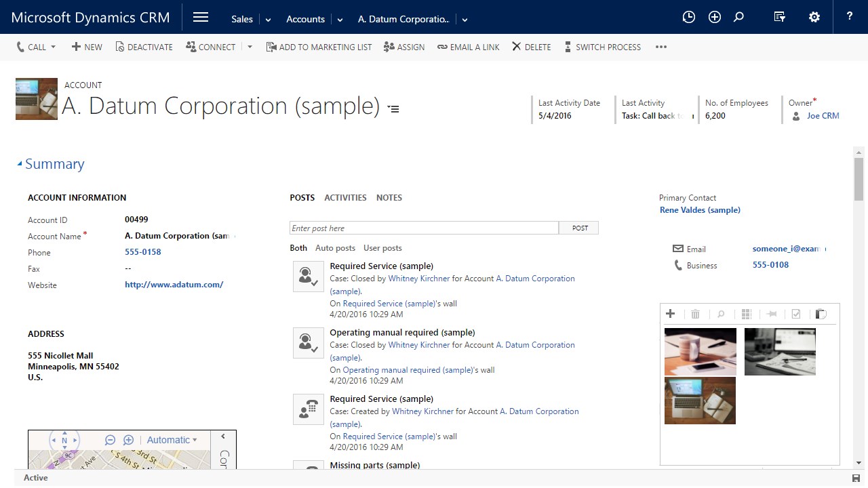Go to Sales in navigation bar

242,19
